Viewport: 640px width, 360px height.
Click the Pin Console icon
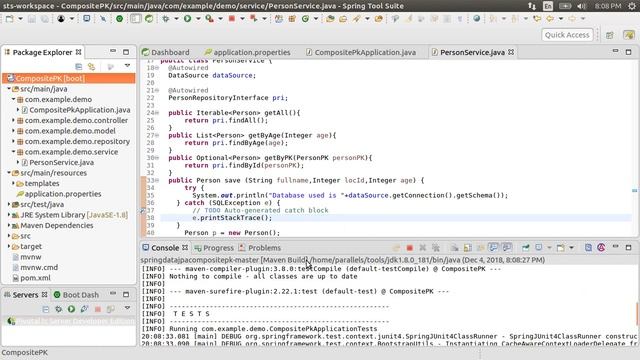526,248
